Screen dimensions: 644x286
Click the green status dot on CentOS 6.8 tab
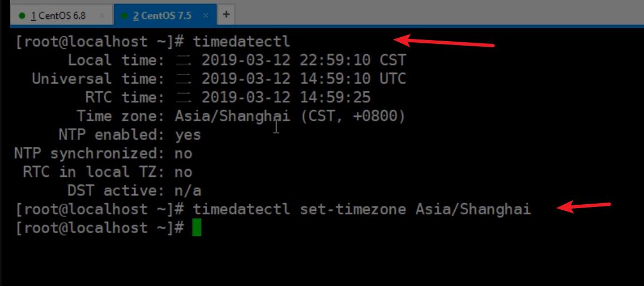coord(22,16)
